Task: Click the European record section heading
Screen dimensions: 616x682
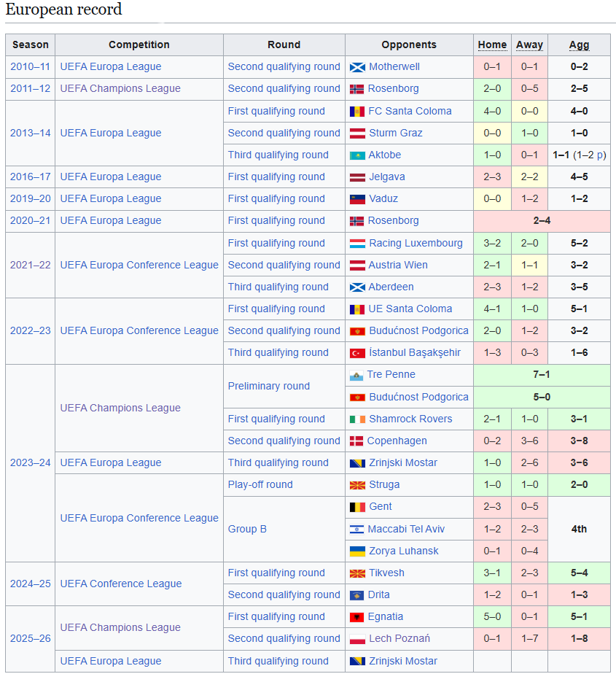Action: 64,9
